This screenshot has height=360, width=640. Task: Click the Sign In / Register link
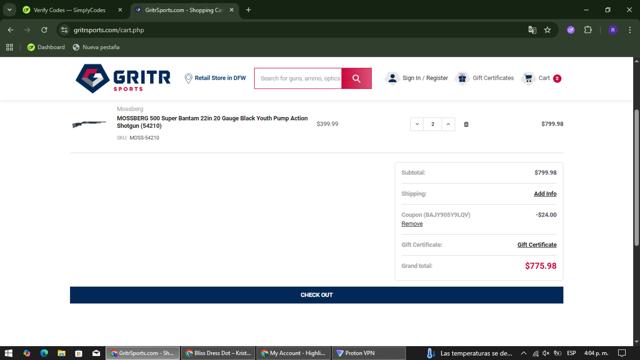[x=425, y=78]
